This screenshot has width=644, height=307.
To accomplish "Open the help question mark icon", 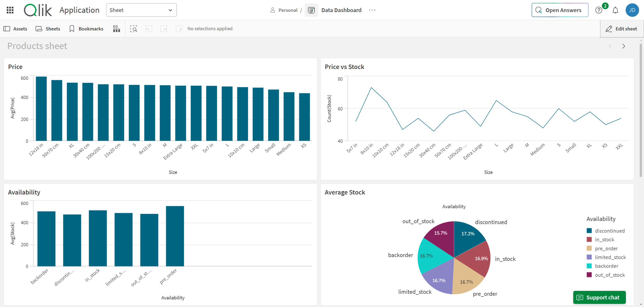I will coord(598,10).
